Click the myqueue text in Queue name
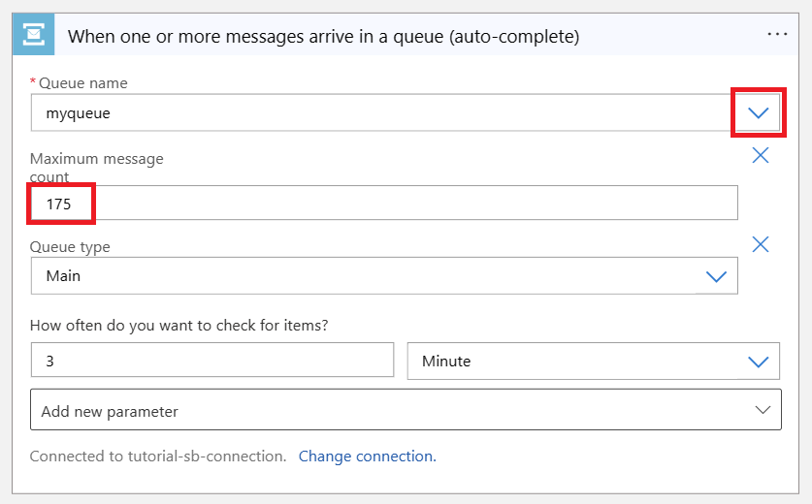Image resolution: width=812 pixels, height=504 pixels. (79, 113)
